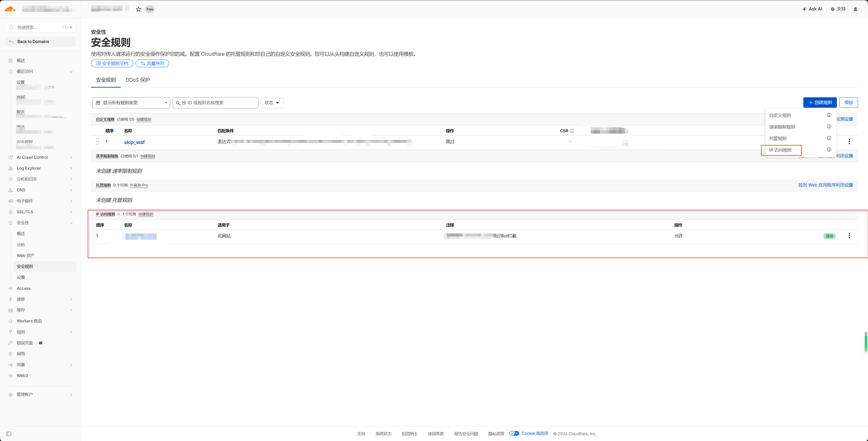Image resolution: width=868 pixels, height=441 pixels.
Task: Open the 状态 filter dropdown
Action: coord(272,103)
